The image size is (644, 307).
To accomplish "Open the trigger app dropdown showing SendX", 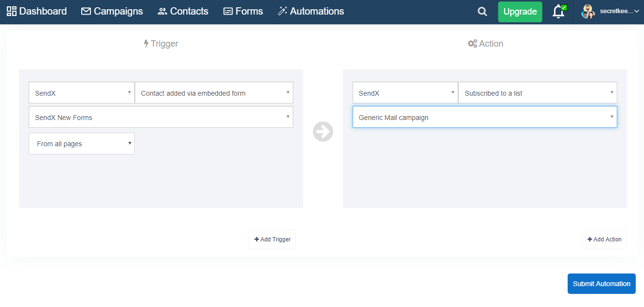I will 82,93.
